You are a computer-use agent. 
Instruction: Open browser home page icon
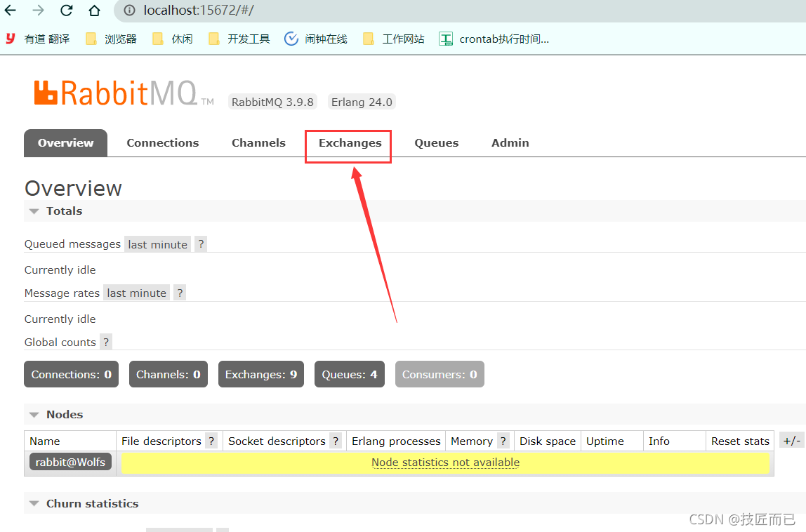point(94,10)
